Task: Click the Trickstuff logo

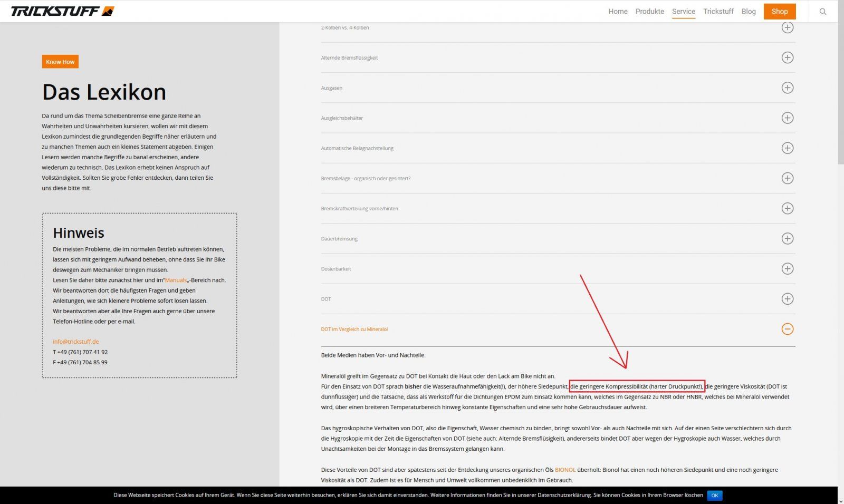Action: (x=62, y=11)
